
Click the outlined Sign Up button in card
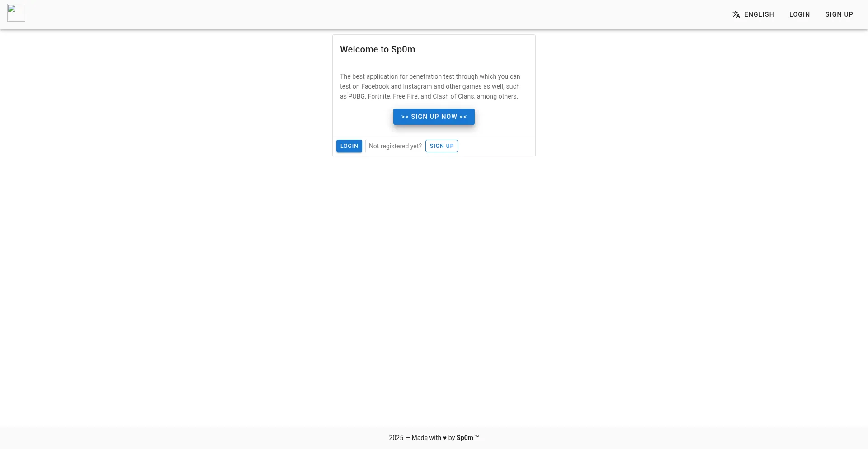pos(442,146)
